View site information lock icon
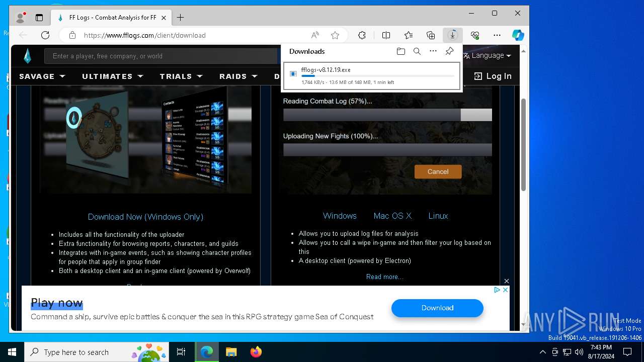 [x=72, y=35]
